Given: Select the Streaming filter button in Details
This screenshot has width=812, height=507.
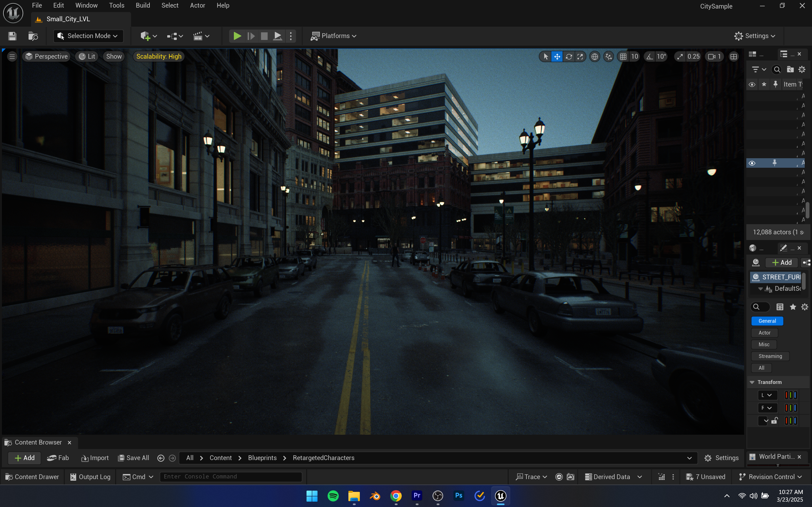Looking at the screenshot, I should (x=770, y=356).
